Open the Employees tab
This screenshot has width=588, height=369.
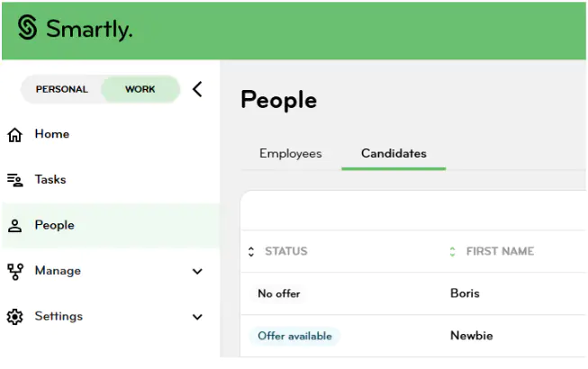point(291,154)
